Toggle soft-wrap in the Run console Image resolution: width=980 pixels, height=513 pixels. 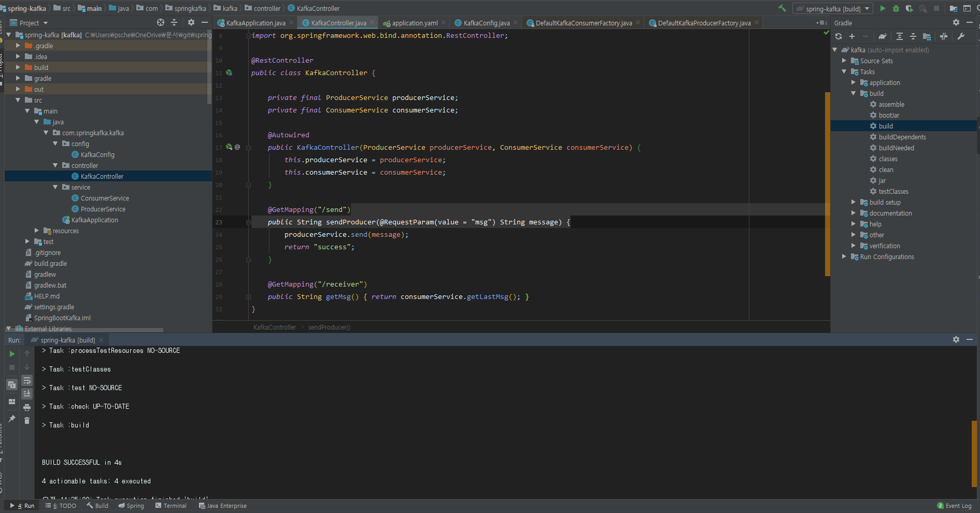(x=27, y=380)
